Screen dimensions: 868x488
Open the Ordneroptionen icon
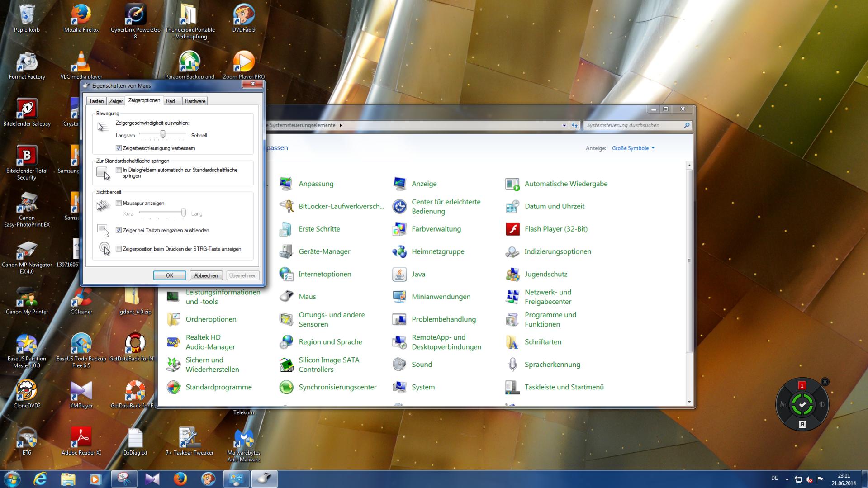201,319
